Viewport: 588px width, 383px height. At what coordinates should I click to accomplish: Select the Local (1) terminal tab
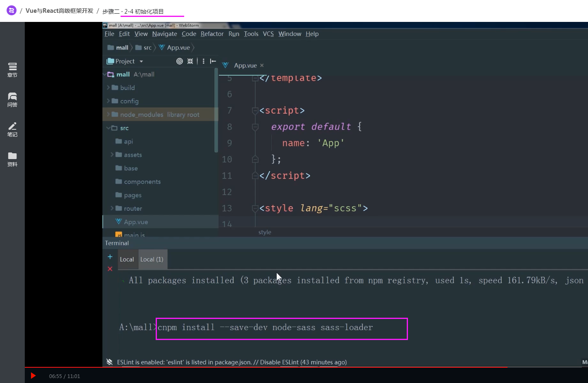[x=152, y=259]
